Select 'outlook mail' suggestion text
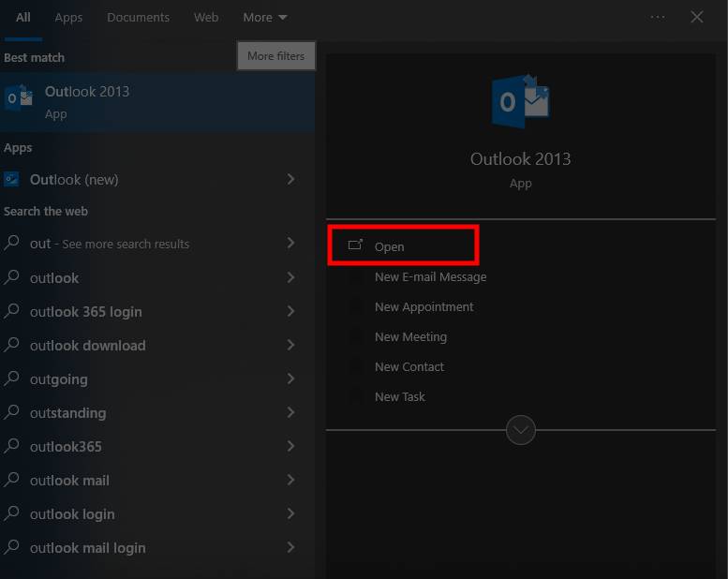The height and width of the screenshot is (579, 728). [69, 480]
